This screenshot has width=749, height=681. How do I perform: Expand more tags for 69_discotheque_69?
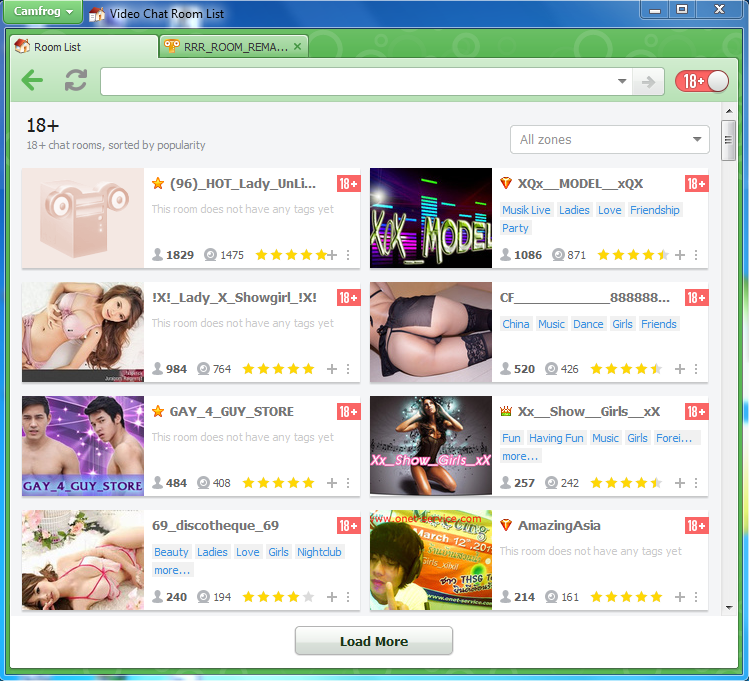pos(172,570)
